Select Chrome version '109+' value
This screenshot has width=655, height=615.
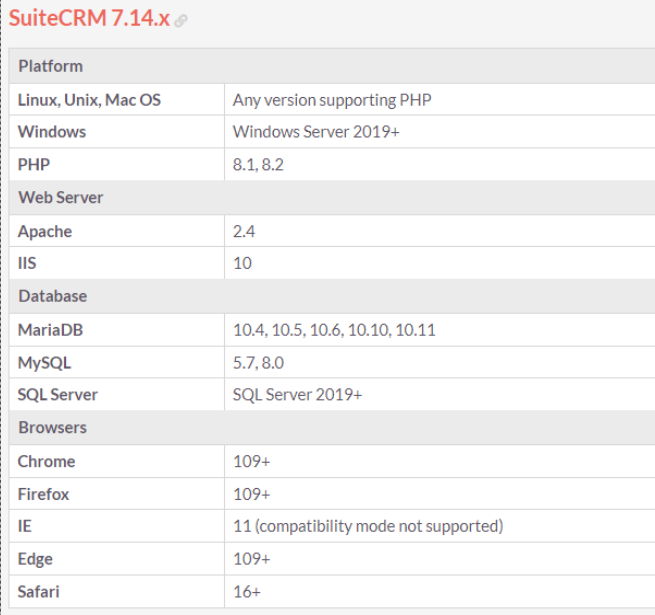[251, 462]
